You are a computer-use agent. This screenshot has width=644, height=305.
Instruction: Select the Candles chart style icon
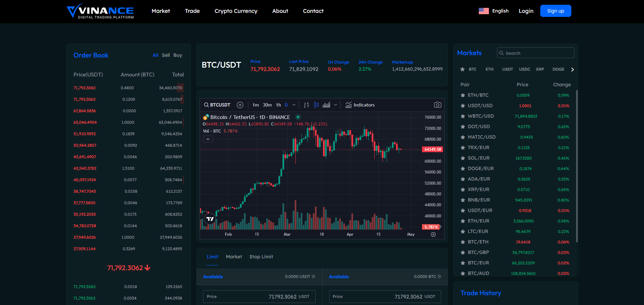click(x=316, y=105)
